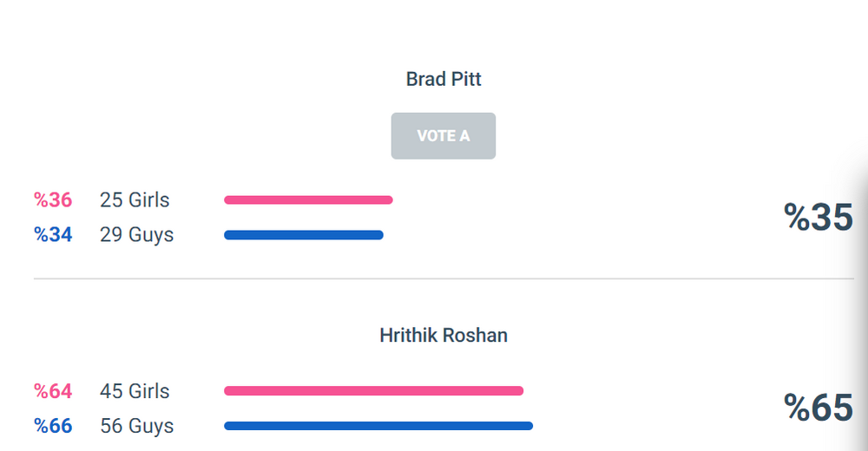Viewport: 868px width, 451px height.
Task: Click Hrithik Roshan's blue guys vote bar
Action: pos(378,426)
